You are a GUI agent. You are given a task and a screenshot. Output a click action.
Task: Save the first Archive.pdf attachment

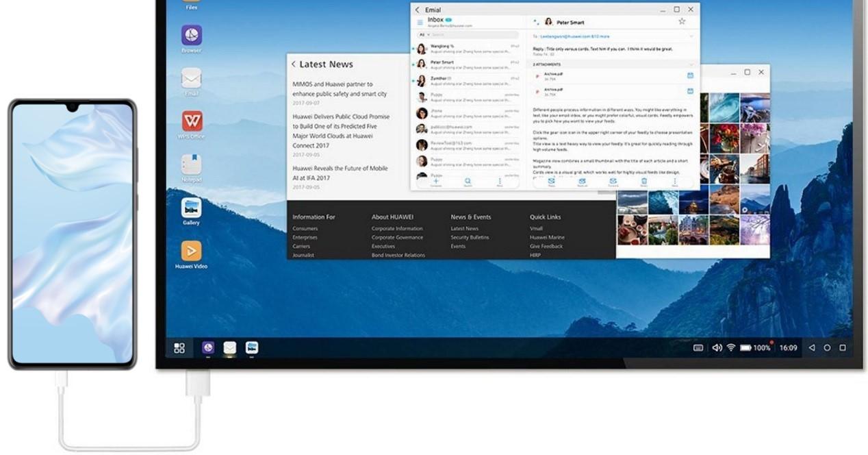point(690,75)
